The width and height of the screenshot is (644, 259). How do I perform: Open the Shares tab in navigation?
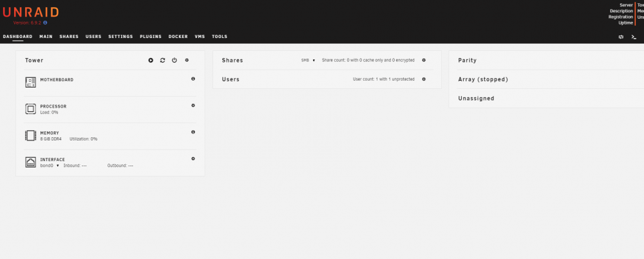[69, 37]
